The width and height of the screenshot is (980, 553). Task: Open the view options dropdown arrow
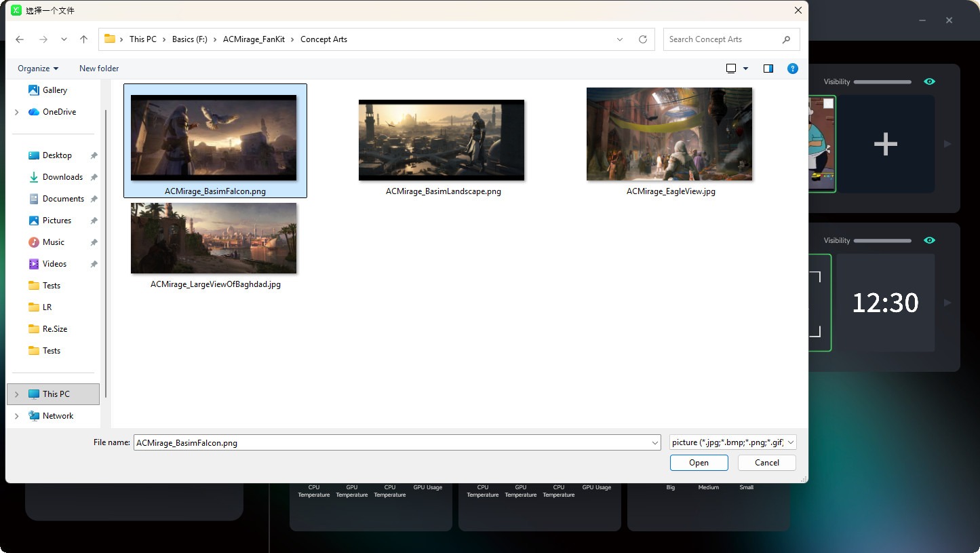[745, 69]
